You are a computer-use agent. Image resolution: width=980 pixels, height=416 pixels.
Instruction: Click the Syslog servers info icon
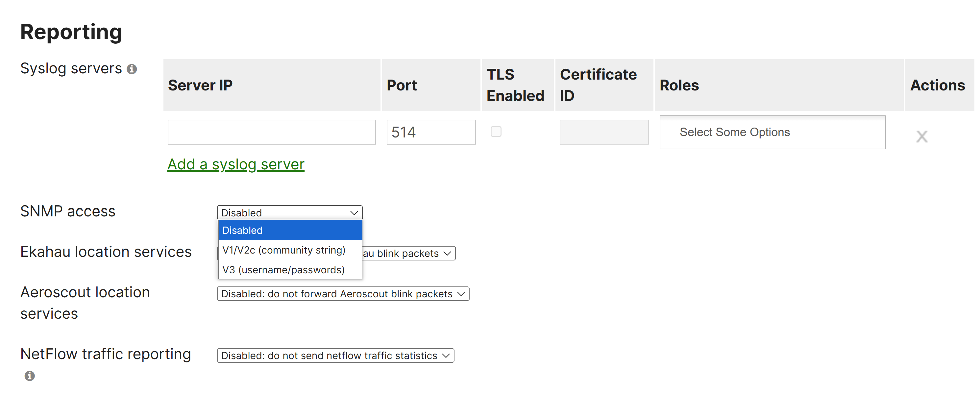(132, 69)
